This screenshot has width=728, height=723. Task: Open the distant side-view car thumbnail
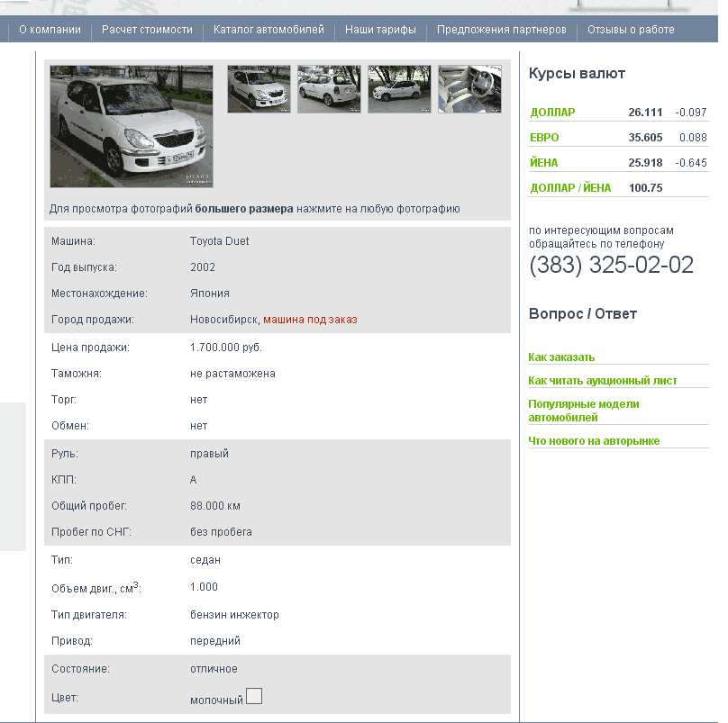pos(399,89)
